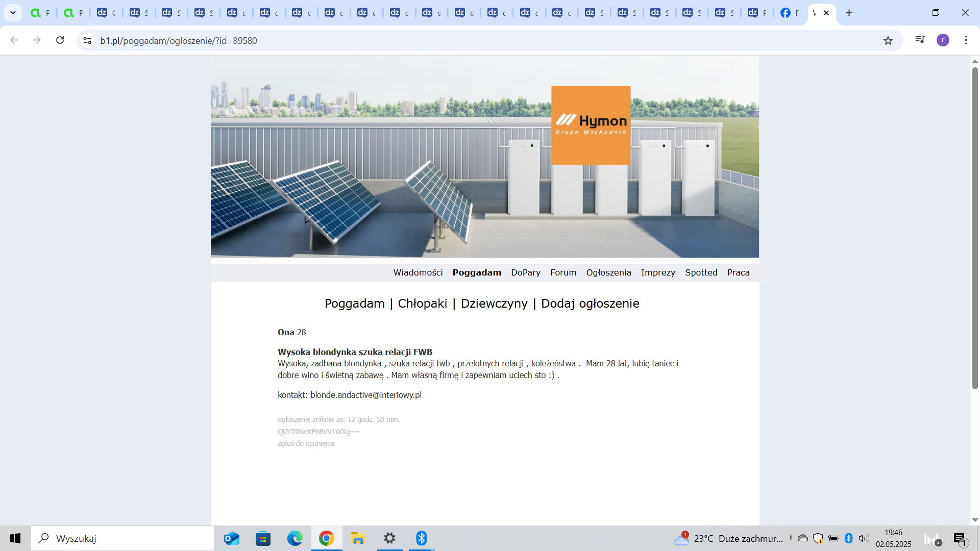Expand the tab search dropdown arrow
Image resolution: width=980 pixels, height=551 pixels.
click(x=13, y=13)
